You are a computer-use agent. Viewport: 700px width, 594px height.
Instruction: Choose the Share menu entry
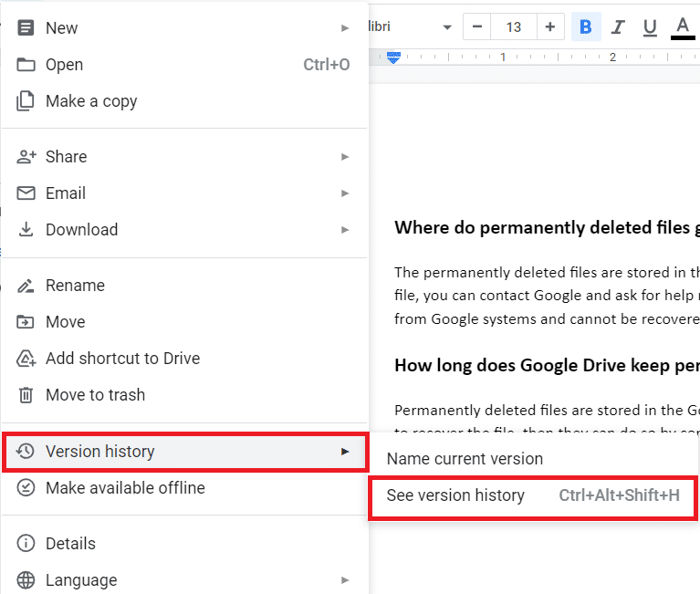(x=185, y=157)
